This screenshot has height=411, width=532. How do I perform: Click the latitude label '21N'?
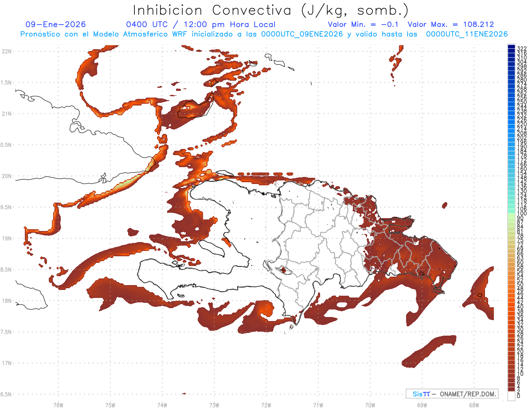7,114
